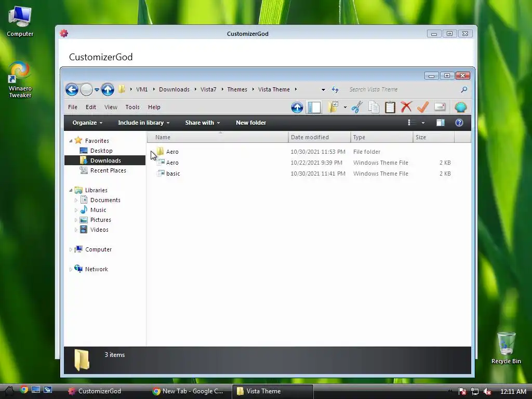Open the Tools menu
Viewport: 532px width, 399px height.
pos(132,107)
